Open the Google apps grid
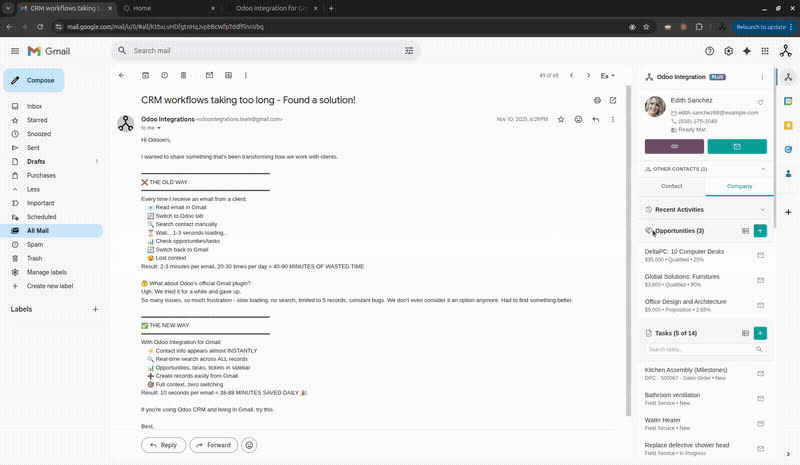Image resolution: width=800 pixels, height=465 pixels. coord(765,51)
